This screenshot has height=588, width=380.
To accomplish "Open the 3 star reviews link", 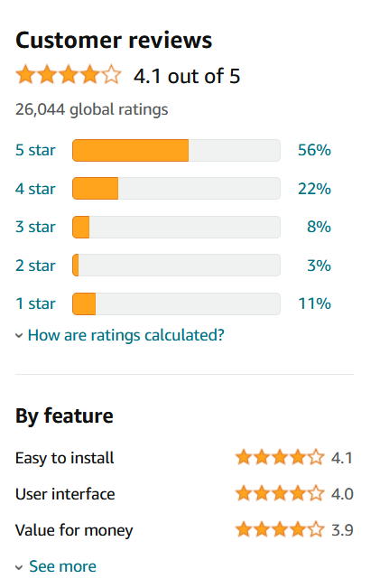I will coord(35,227).
